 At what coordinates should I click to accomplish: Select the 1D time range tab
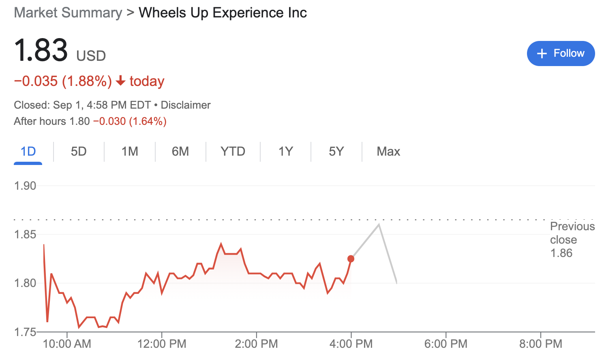coord(28,151)
